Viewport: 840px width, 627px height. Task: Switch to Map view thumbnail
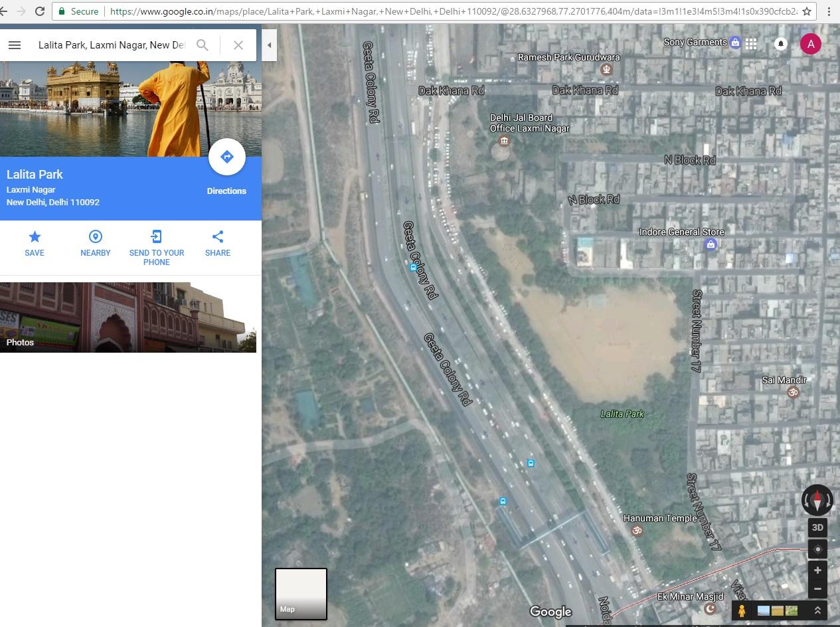point(301,594)
